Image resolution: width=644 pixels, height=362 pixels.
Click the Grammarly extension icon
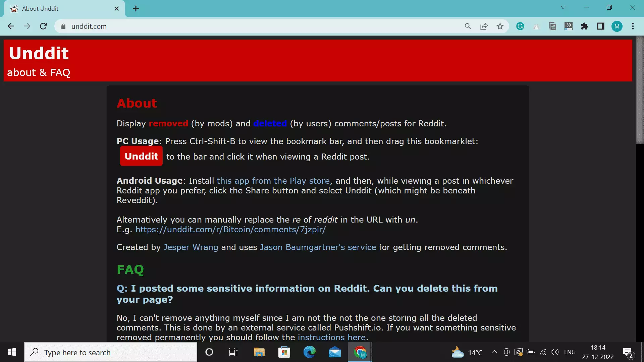520,26
